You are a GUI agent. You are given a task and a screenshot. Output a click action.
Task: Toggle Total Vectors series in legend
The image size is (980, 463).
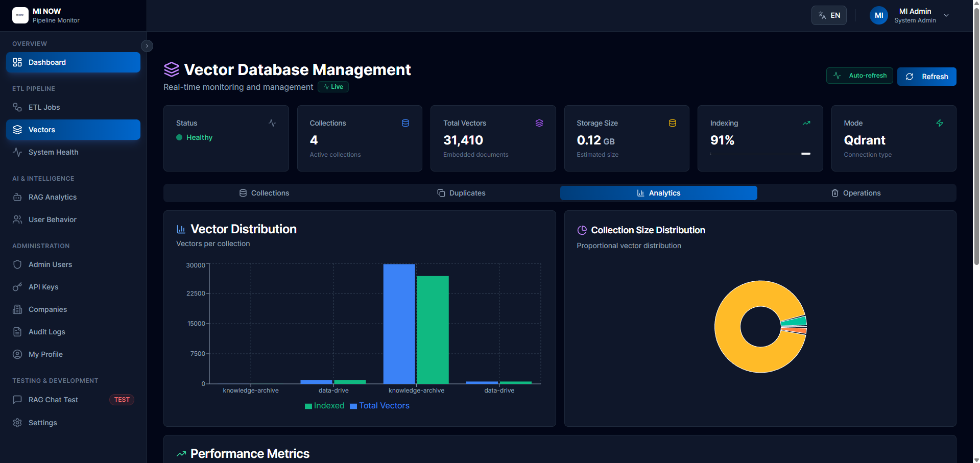point(379,406)
